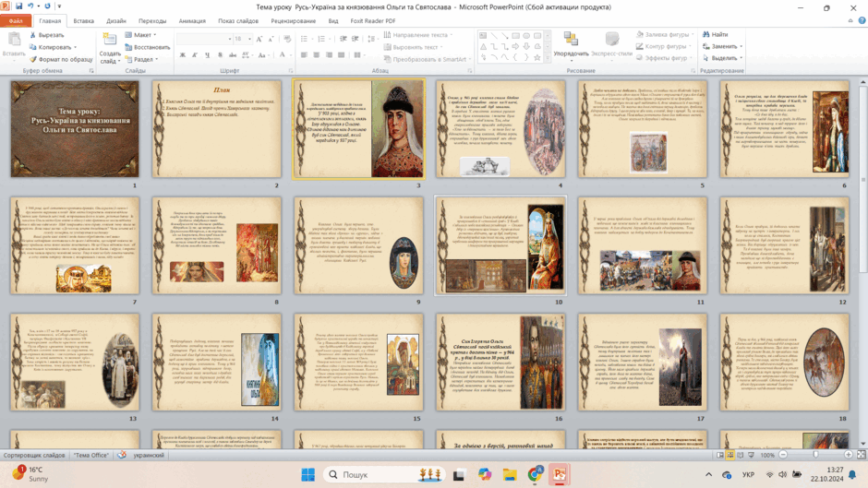Click the Упорядочить arrange icon
868x488 pixels.
pyautogui.click(x=571, y=40)
